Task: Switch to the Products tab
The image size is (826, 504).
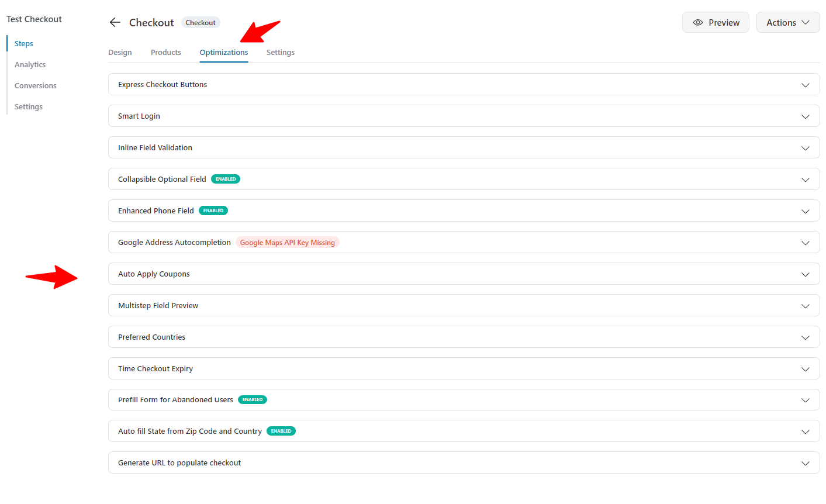Action: click(166, 52)
